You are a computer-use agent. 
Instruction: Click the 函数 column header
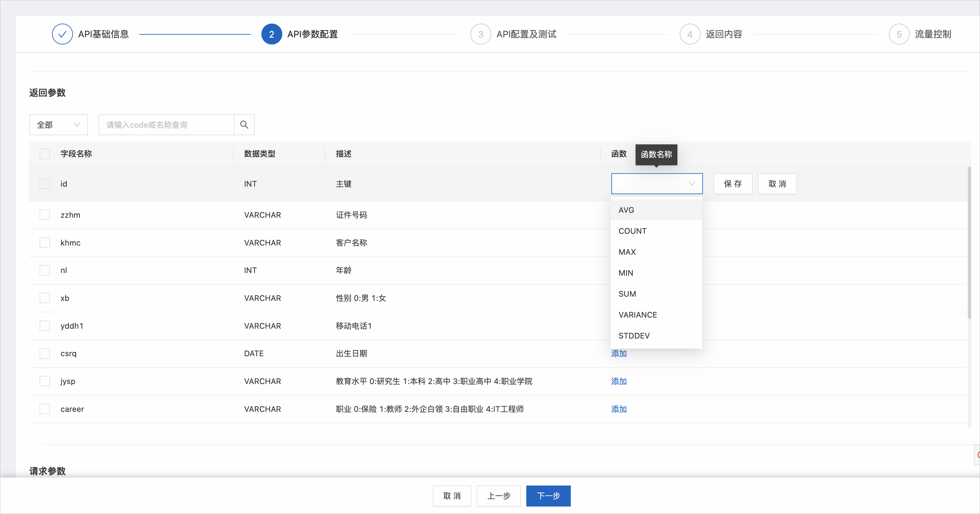[619, 154]
